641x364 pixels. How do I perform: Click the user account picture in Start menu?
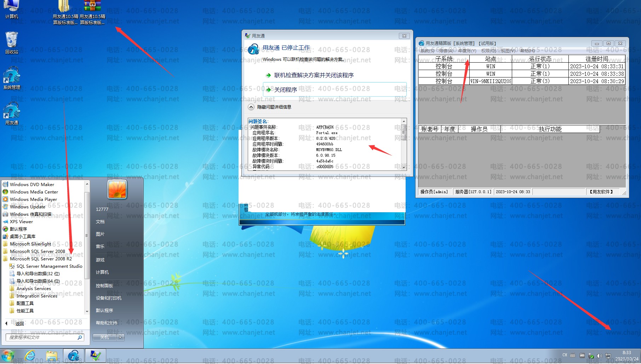point(117,189)
